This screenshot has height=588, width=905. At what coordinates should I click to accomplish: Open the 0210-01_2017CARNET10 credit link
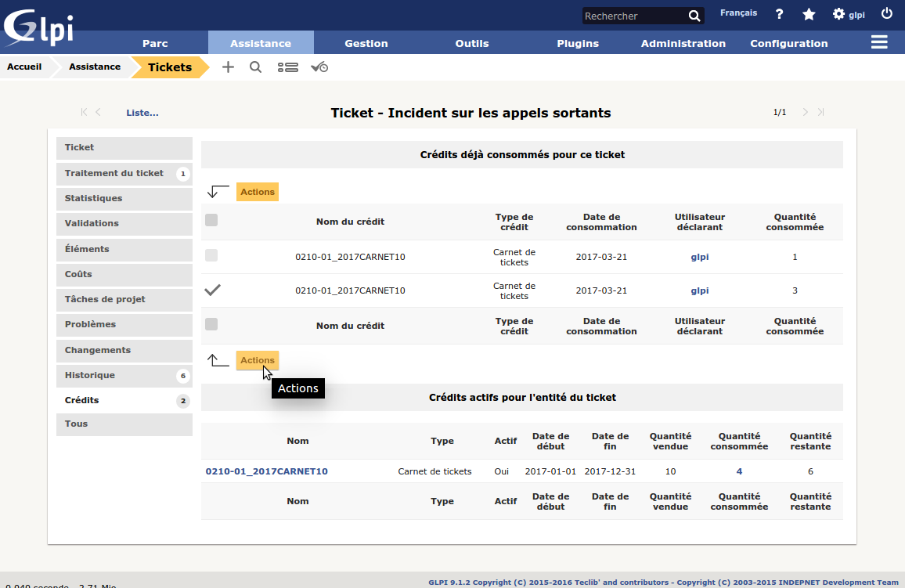coord(266,471)
